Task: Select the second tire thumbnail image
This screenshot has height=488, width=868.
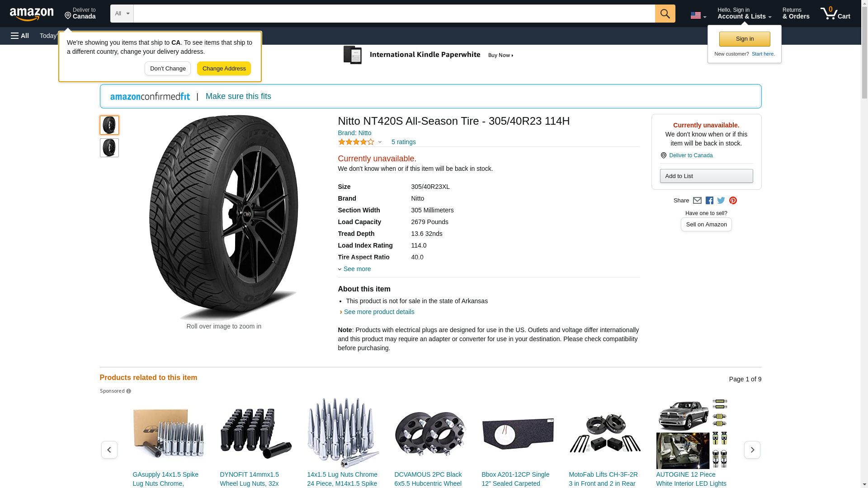Action: click(109, 148)
